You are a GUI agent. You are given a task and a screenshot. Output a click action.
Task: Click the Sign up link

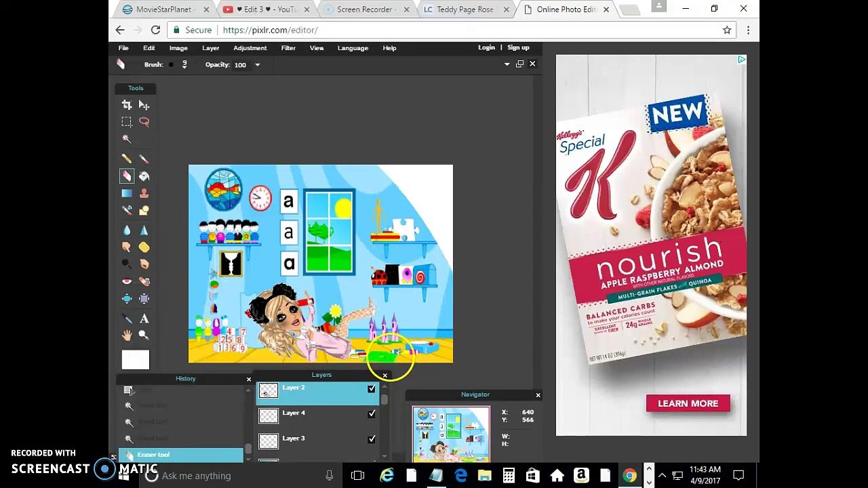tap(518, 47)
